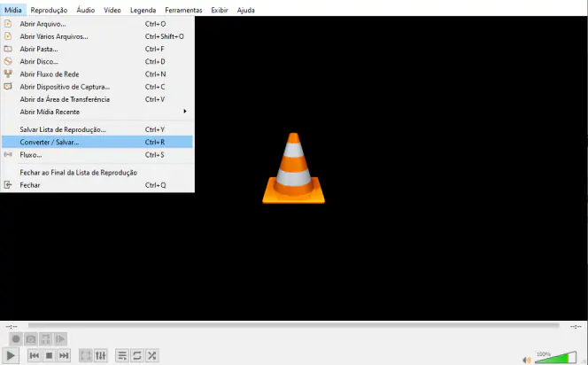Open the Áudio menu
Screen dimensions: 588x365
pos(86,10)
